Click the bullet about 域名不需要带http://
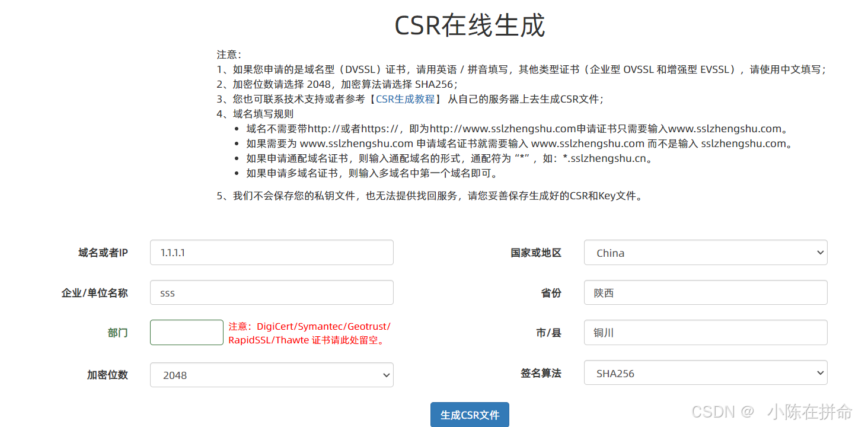This screenshot has width=868, height=427. coord(517,129)
